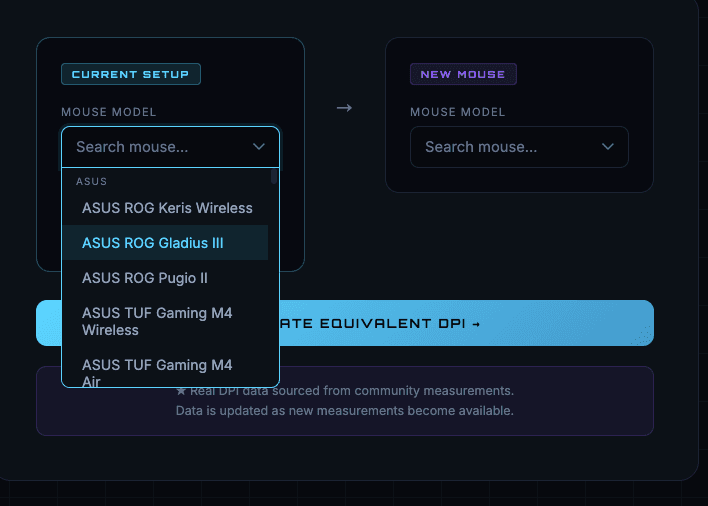Click the Current Setup mouse search field
This screenshot has height=506, width=708.
tap(170, 147)
